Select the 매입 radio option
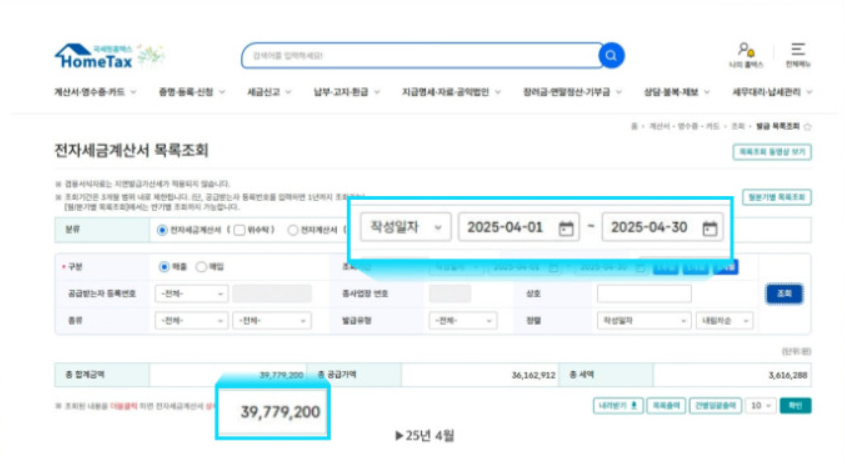Viewport: 844px width, 468px height. point(201,267)
